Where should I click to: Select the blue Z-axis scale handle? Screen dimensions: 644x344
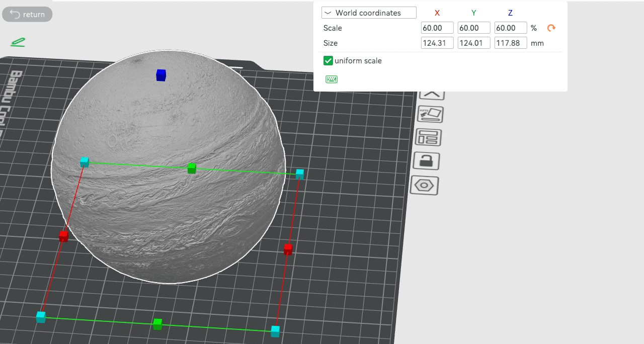pyautogui.click(x=161, y=75)
